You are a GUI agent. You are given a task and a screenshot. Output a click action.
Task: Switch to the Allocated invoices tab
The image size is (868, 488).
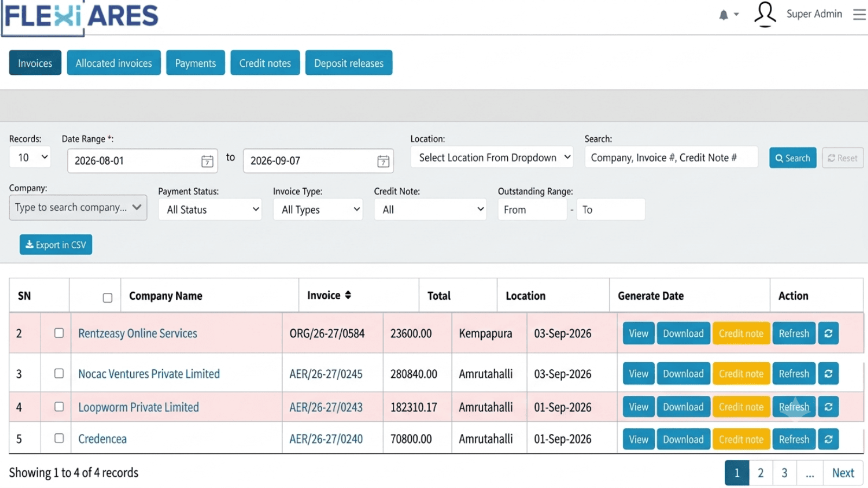click(x=114, y=63)
